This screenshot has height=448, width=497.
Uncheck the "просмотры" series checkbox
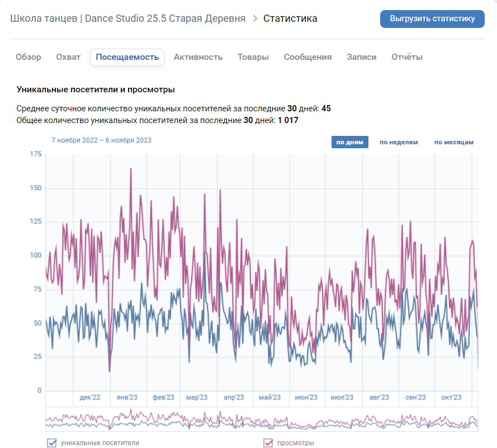[268, 443]
